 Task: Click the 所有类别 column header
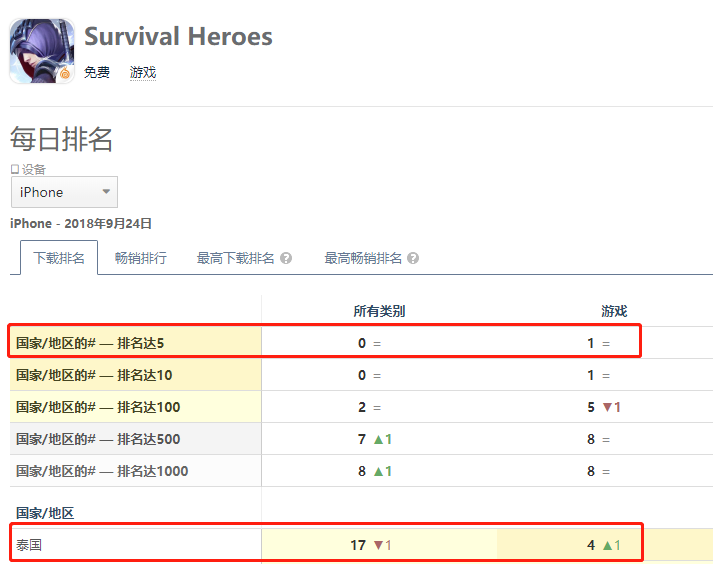coord(379,311)
